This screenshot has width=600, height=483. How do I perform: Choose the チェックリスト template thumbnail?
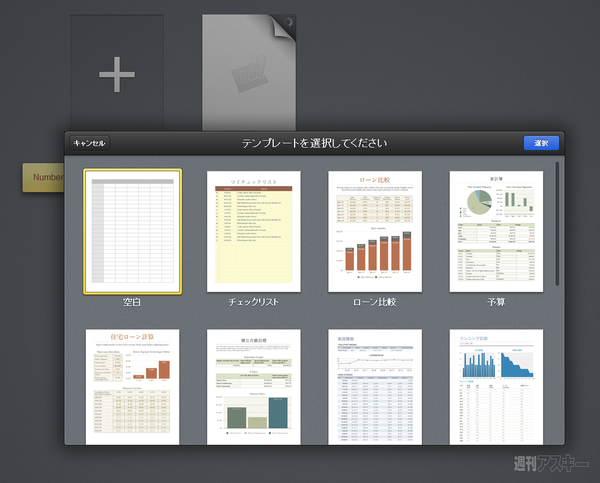(x=254, y=232)
